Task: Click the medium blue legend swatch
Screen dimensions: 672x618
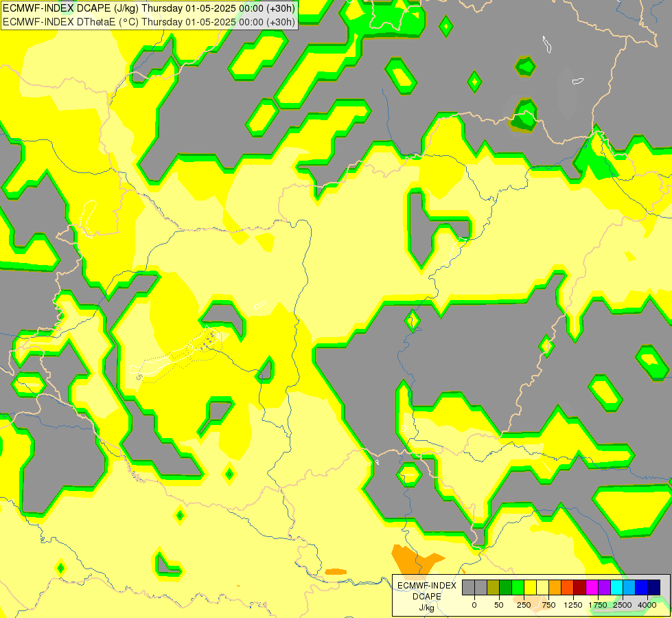Action: 642,587
